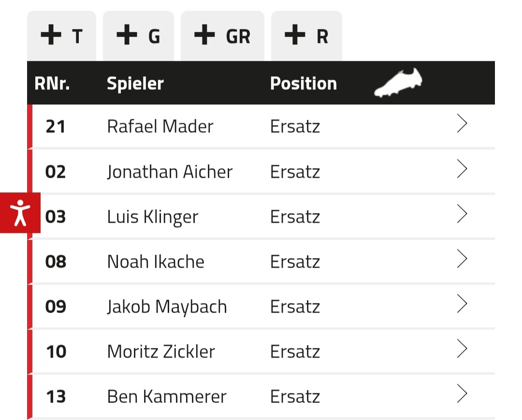Expand Moritz Zickler row chevron
The image size is (522, 420).
[x=462, y=349]
